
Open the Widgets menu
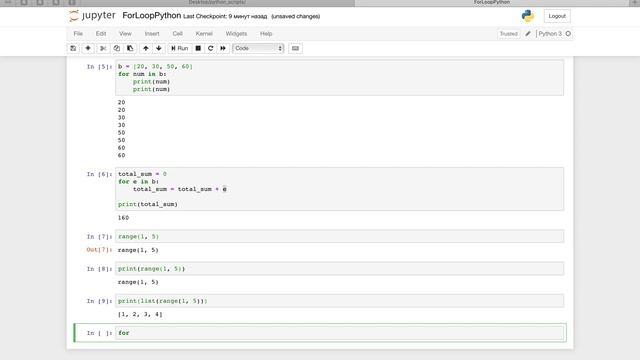pyautogui.click(x=236, y=33)
